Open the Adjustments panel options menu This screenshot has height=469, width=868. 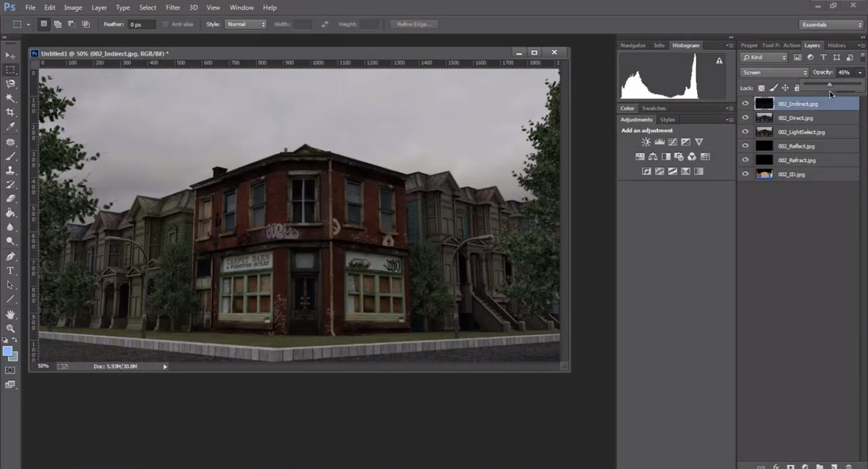[730, 119]
